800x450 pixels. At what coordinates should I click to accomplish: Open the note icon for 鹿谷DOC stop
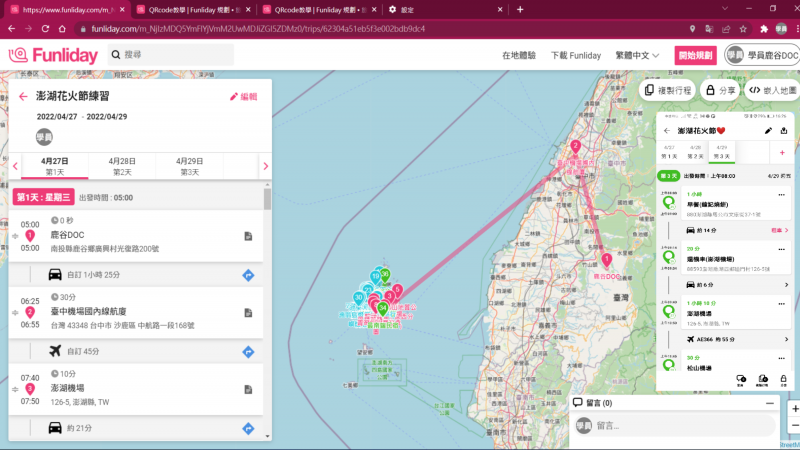pos(248,236)
